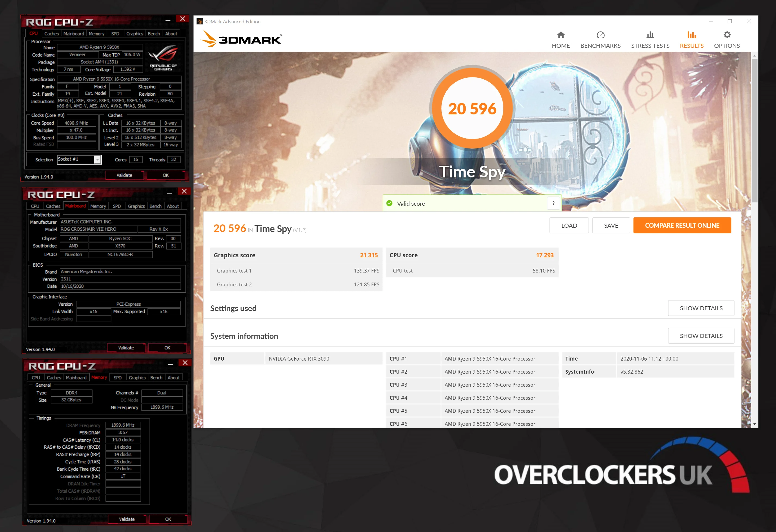The width and height of the screenshot is (776, 532).
Task: Click the SAVE result button
Action: point(611,225)
